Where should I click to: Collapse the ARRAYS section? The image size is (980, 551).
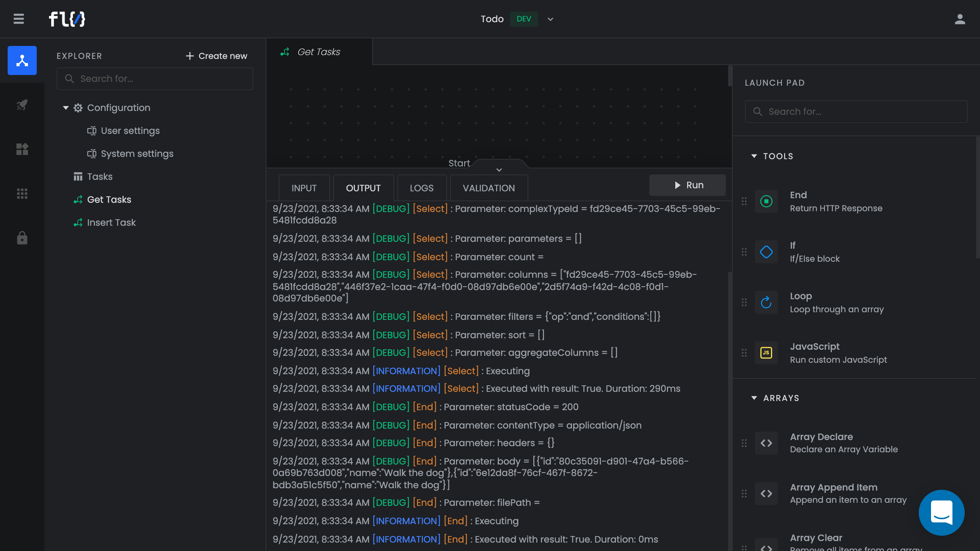(x=754, y=398)
